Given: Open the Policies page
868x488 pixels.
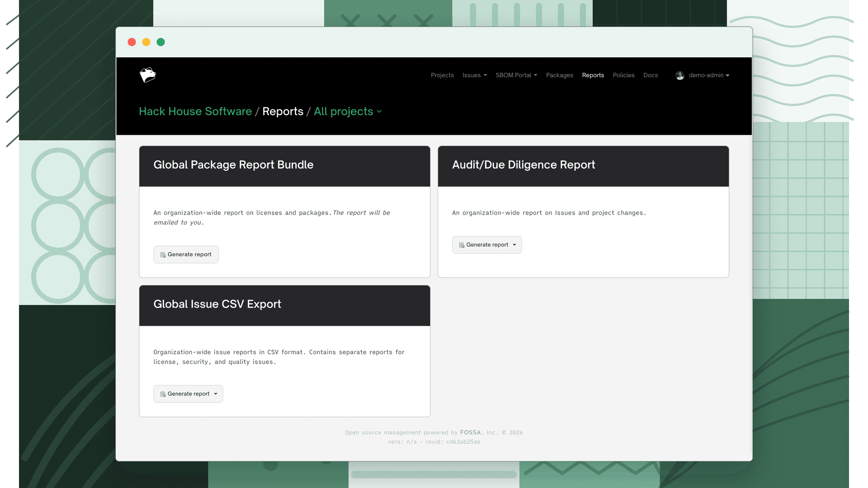Looking at the screenshot, I should 624,75.
